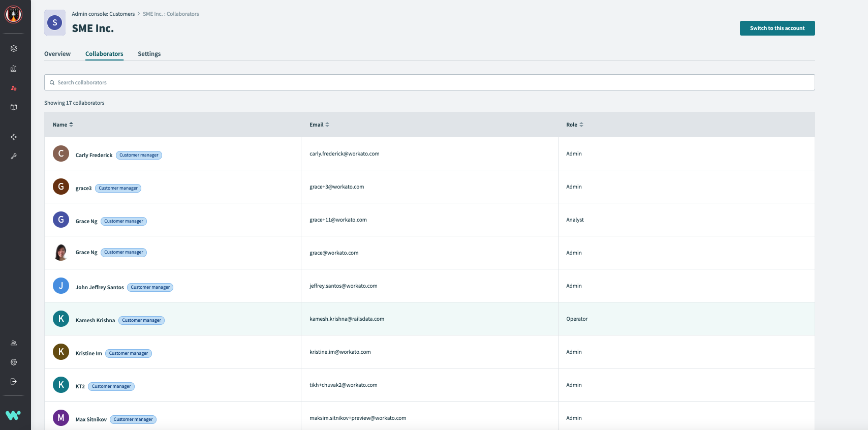Click email tikh+chuvak2@workato.com
The image size is (868, 430).
tap(344, 385)
